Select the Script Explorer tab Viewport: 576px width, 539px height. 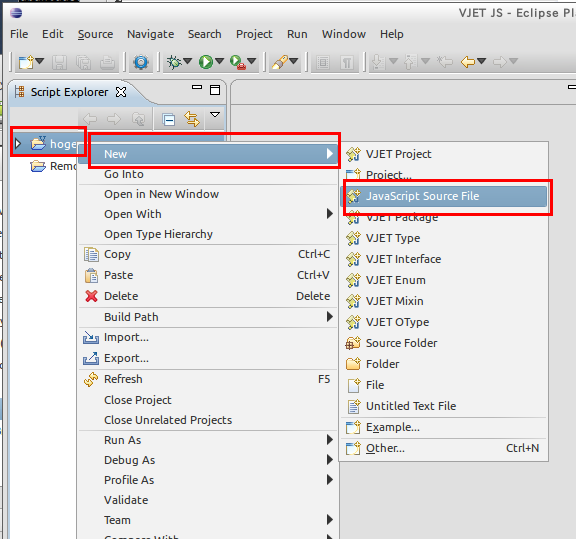tap(69, 92)
